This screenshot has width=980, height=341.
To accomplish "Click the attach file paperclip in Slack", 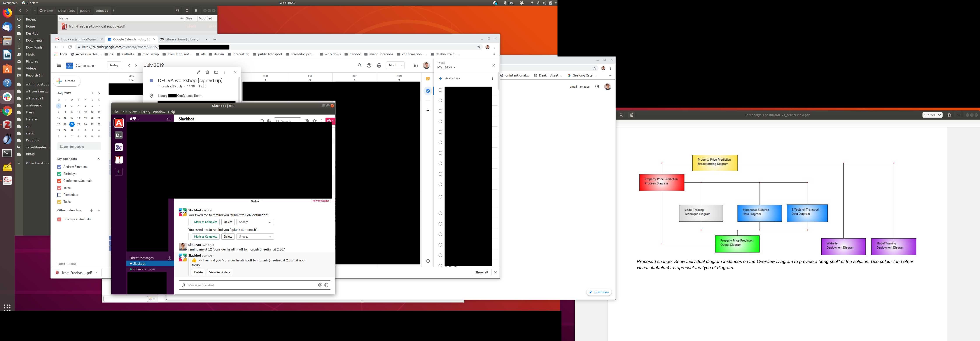I will coord(183,285).
